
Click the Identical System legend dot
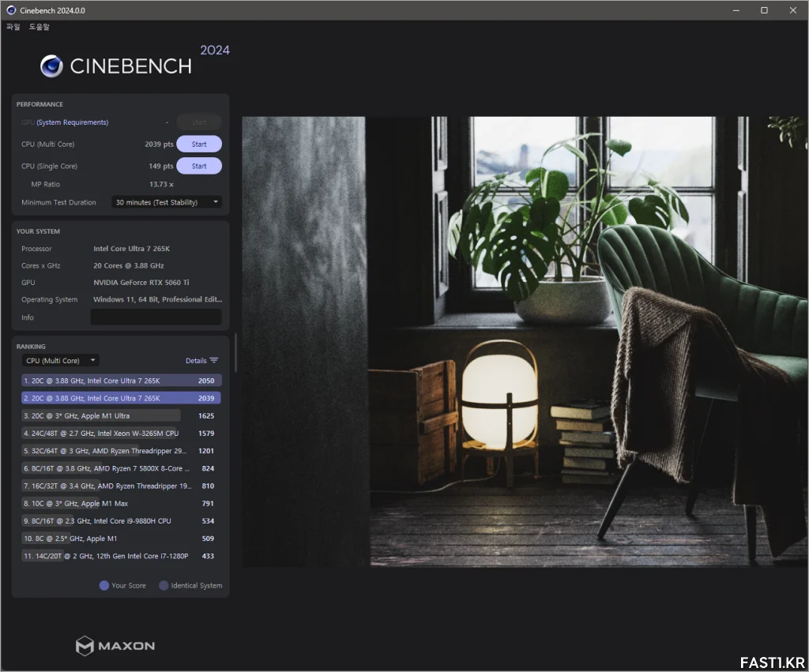(164, 585)
